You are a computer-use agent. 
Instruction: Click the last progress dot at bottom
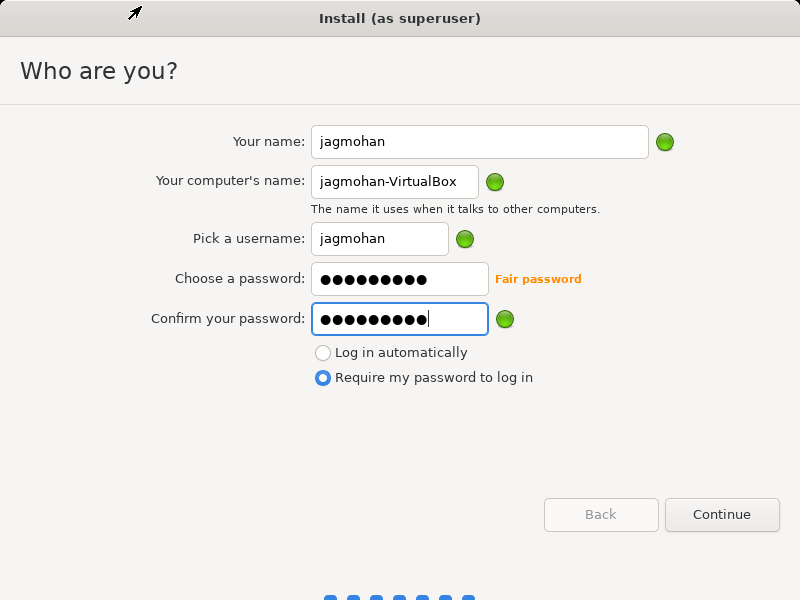pos(468,597)
